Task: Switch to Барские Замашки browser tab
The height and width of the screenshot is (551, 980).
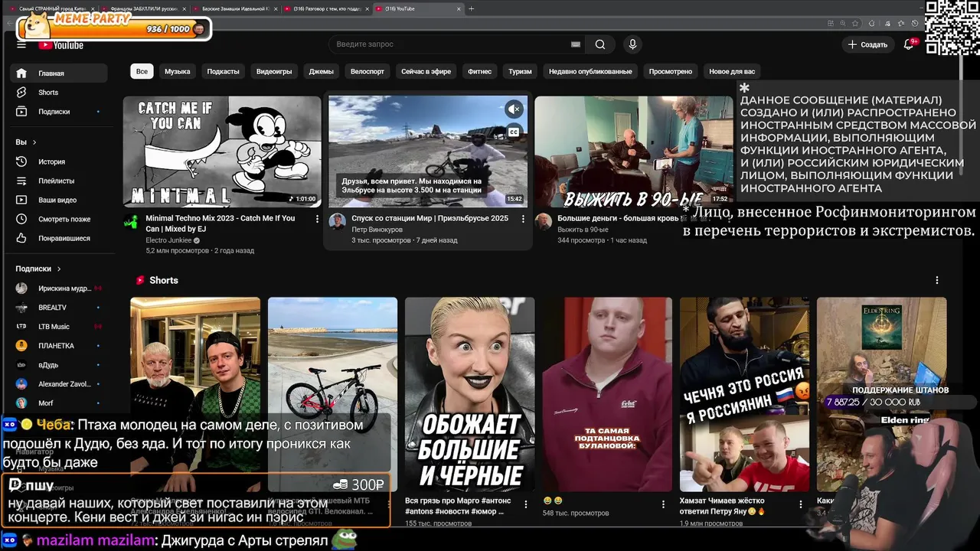Action: pos(234,8)
